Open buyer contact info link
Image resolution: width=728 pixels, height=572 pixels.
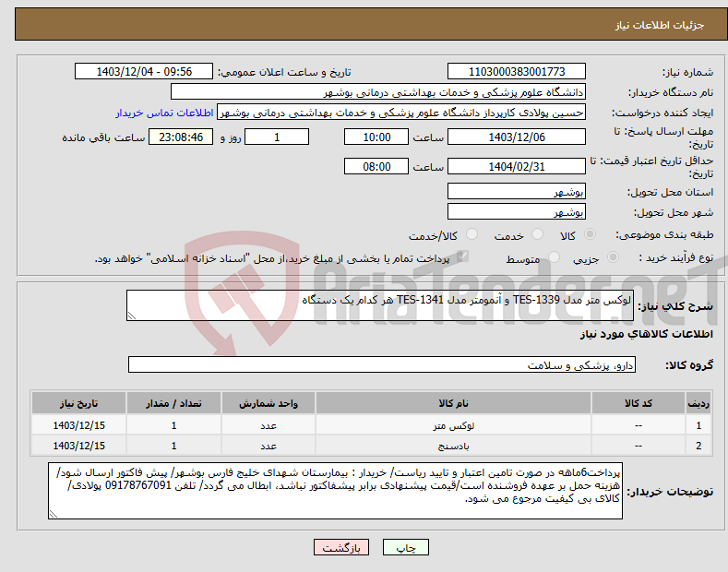(164, 113)
